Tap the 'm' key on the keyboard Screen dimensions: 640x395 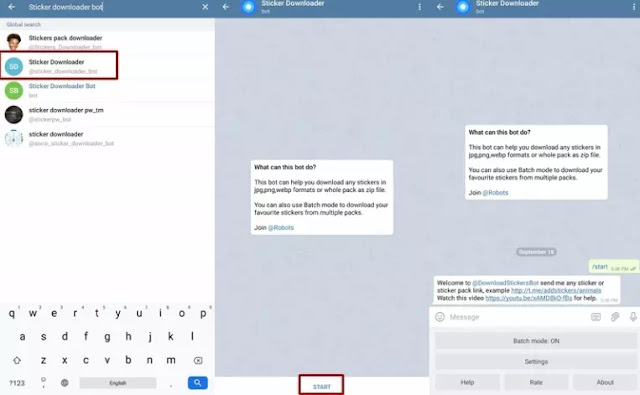171,360
